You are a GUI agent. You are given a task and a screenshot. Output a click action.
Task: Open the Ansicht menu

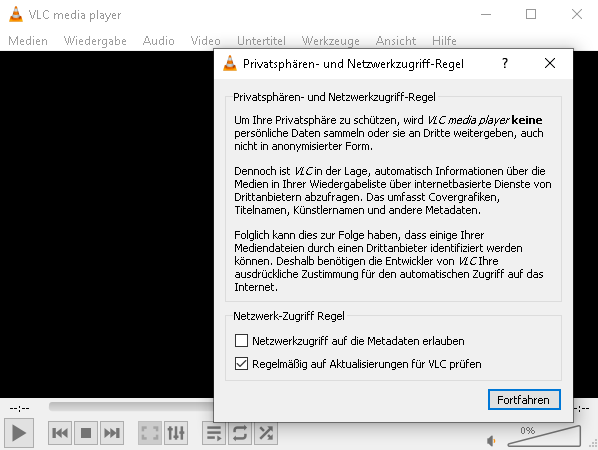click(396, 40)
